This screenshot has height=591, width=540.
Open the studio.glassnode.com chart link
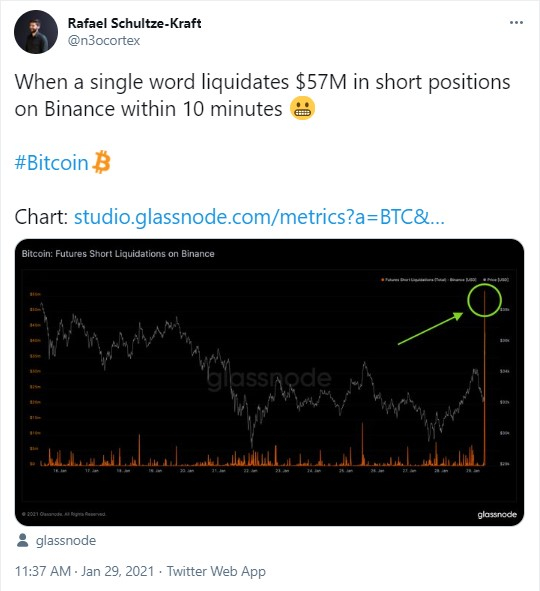pyautogui.click(x=259, y=217)
